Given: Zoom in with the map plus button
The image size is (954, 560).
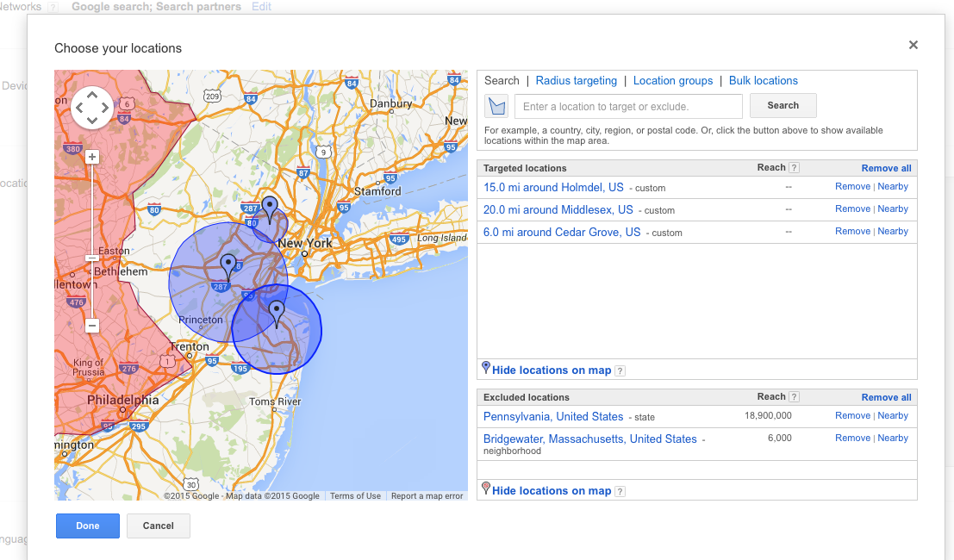Looking at the screenshot, I should point(92,157).
